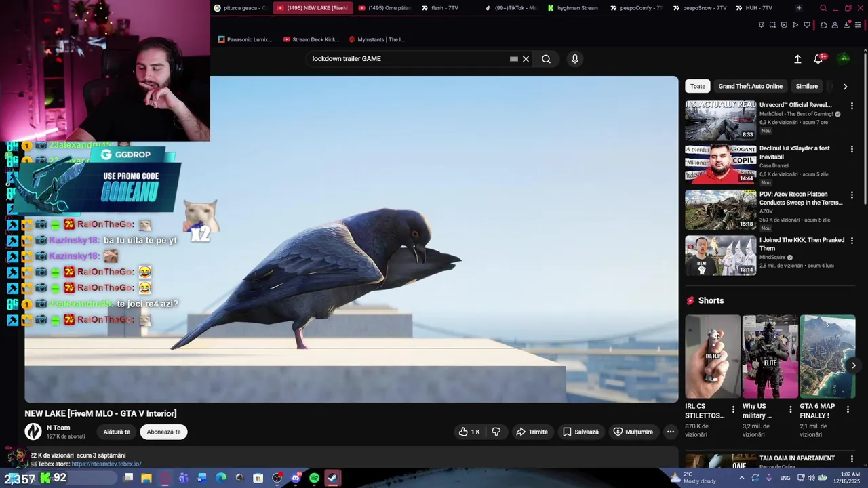The width and height of the screenshot is (868, 488).
Task: Search open tabs with the magnifier icon
Action: pyautogui.click(x=823, y=8)
